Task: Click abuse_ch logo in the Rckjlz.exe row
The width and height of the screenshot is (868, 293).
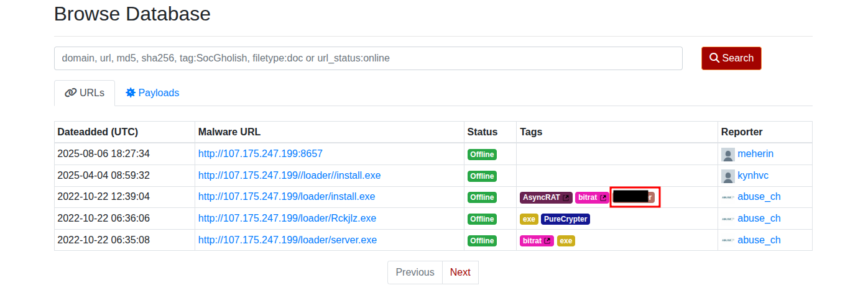Action: (727, 219)
